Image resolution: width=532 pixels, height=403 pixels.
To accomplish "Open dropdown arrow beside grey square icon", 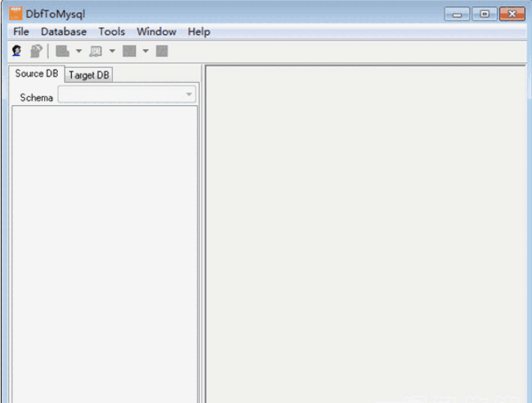I will tap(145, 51).
